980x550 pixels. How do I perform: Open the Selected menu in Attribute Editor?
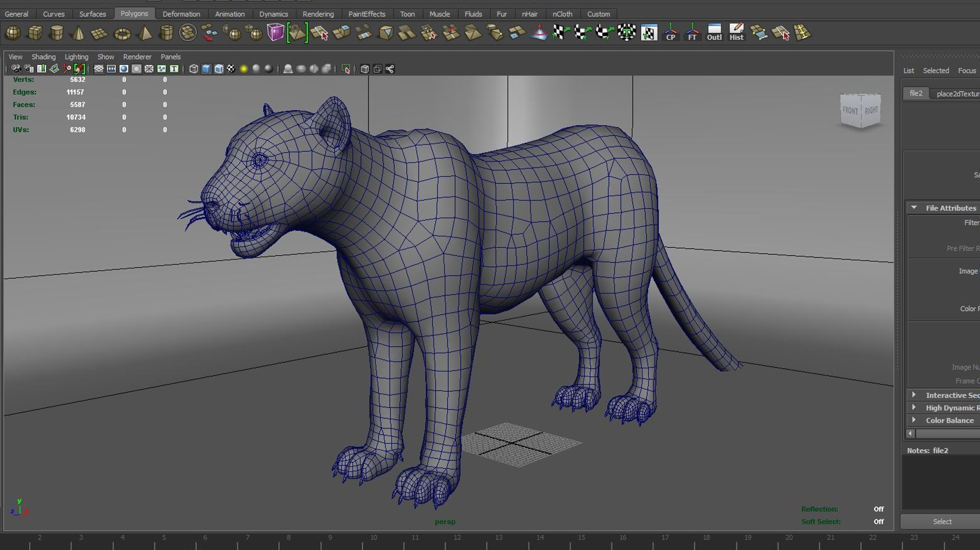tap(936, 70)
